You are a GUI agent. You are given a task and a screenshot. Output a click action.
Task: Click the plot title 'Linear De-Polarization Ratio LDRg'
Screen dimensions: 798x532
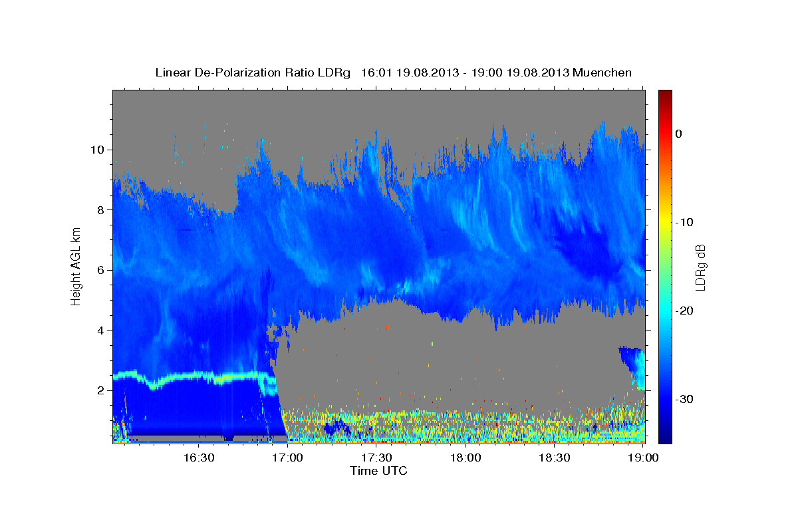pyautogui.click(x=252, y=72)
